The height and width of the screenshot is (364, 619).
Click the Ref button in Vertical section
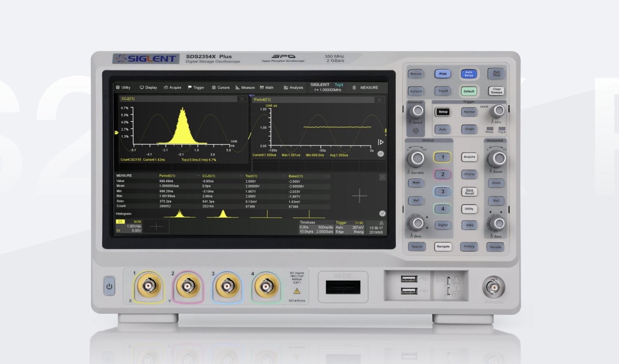pos(416,200)
